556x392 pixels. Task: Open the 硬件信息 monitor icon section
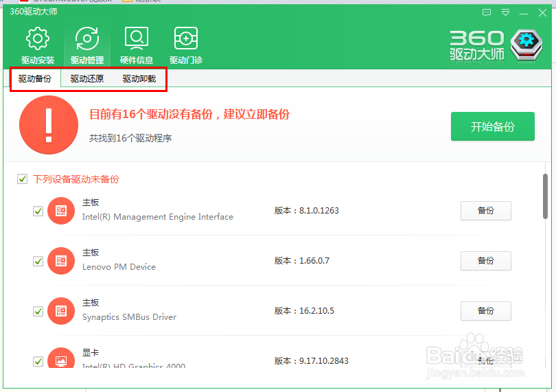137,45
